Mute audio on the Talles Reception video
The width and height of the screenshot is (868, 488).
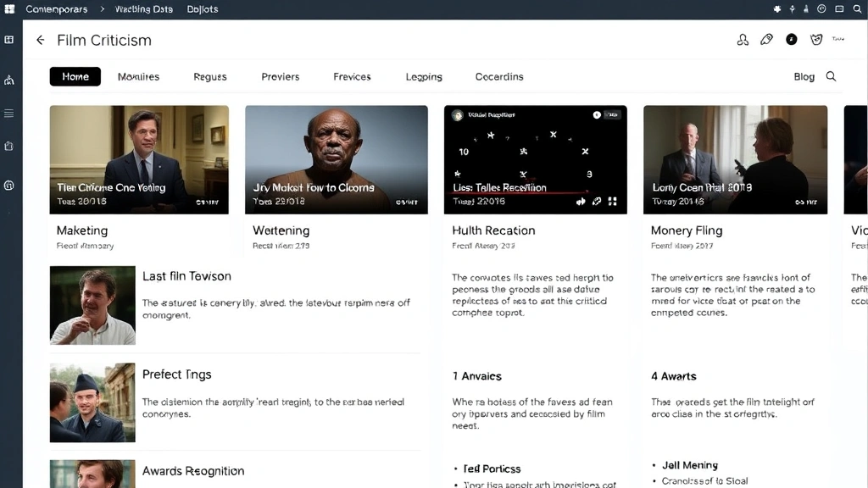coord(581,201)
